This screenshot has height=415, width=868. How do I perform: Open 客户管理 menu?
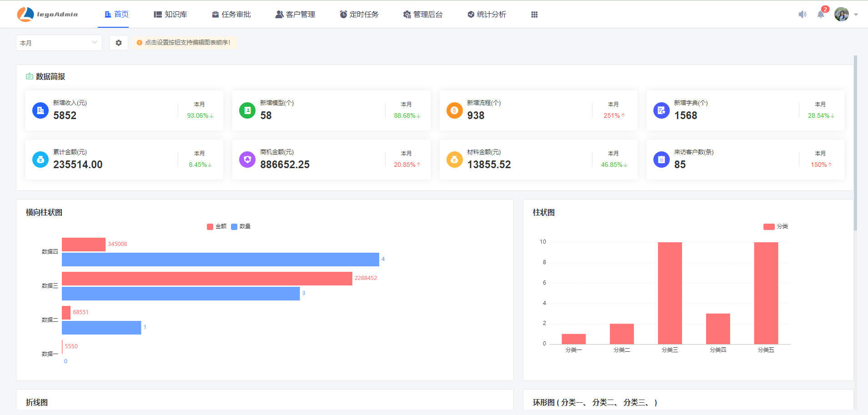click(x=295, y=15)
